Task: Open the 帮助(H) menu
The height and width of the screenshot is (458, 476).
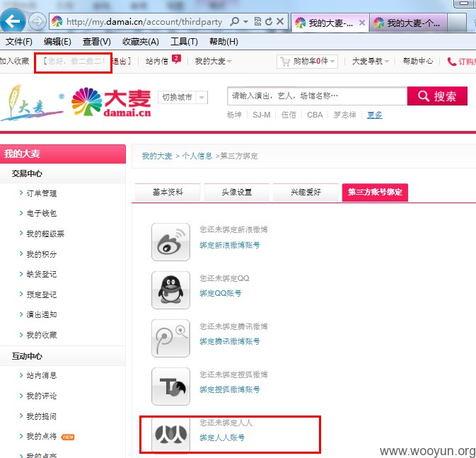Action: (224, 42)
